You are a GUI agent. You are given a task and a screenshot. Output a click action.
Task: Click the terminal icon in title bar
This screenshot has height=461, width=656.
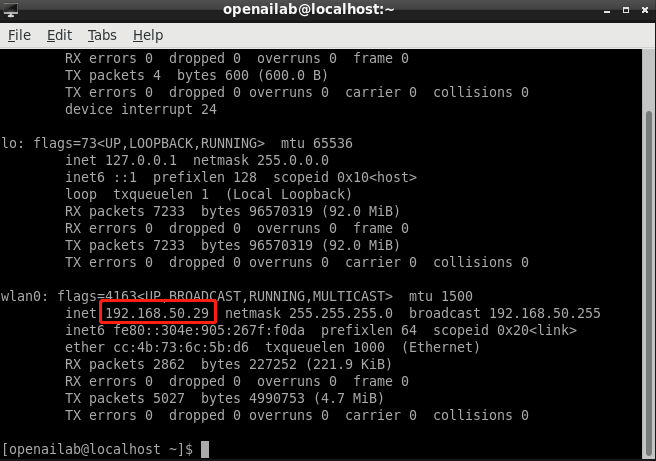(10, 10)
